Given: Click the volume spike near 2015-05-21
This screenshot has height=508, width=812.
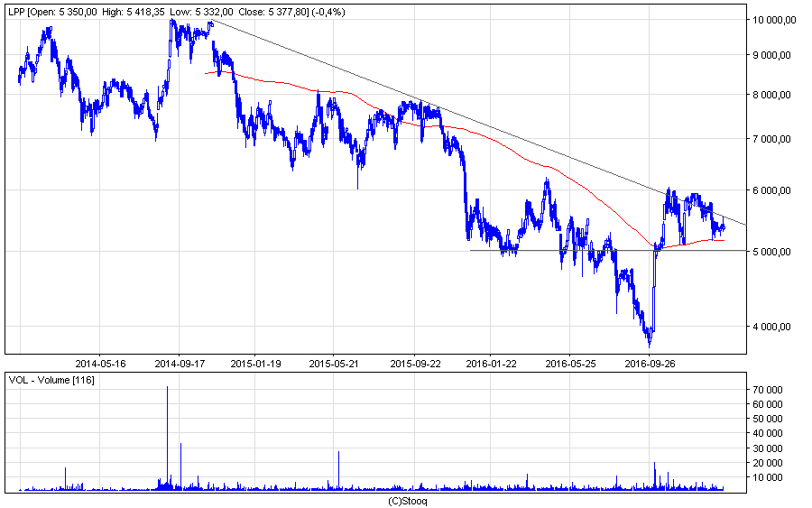Looking at the screenshot, I should 338,470.
